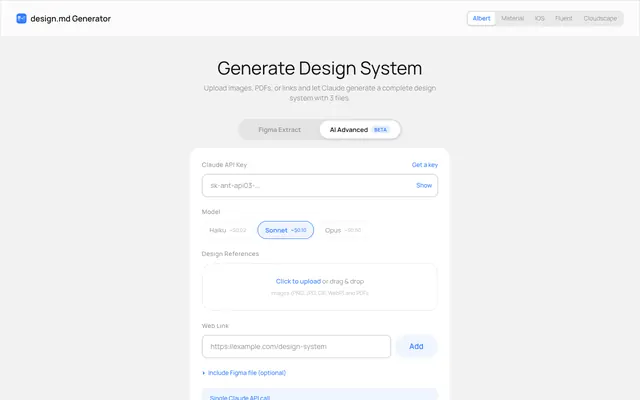Screen dimensions: 640x400
Task: Switch to the Material tab
Action: pos(512,18)
